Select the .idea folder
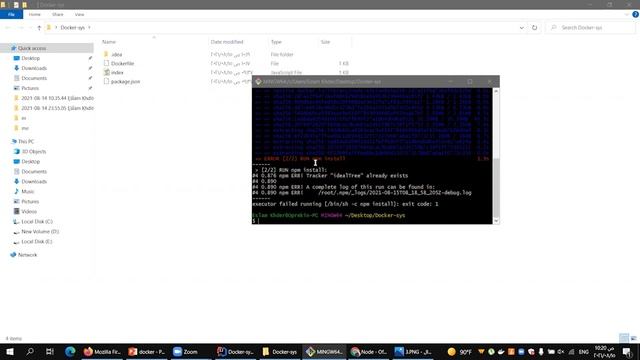This screenshot has height=360, width=640. coord(117,54)
